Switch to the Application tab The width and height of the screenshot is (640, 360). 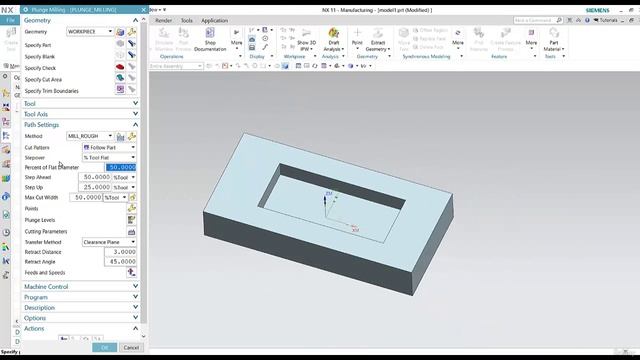215,20
